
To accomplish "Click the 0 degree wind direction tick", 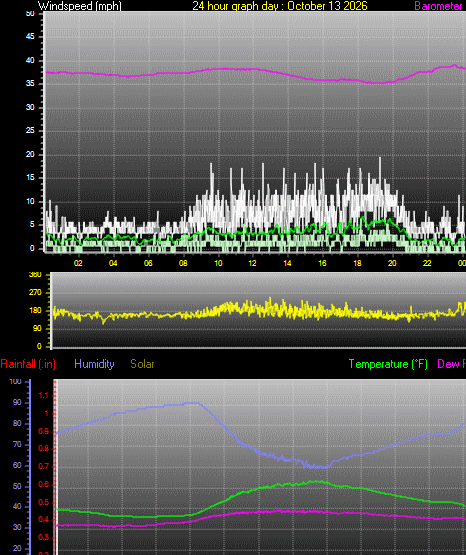I will (x=39, y=346).
